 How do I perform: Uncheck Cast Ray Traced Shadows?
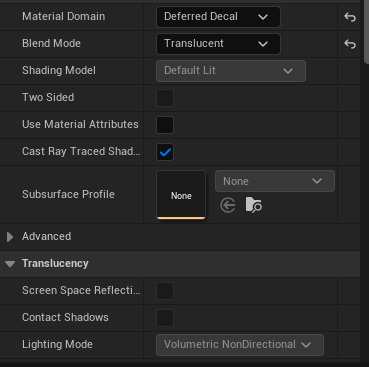(165, 152)
